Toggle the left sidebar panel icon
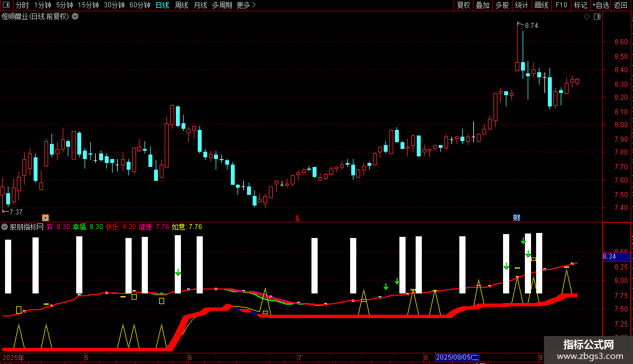Image resolution: width=633 pixels, height=364 pixels. [6, 5]
